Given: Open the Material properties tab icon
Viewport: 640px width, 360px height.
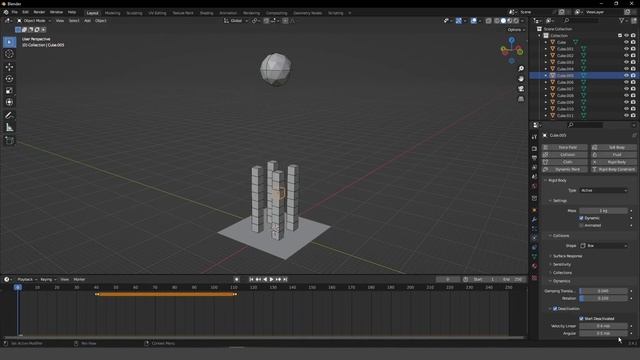Looking at the screenshot, I should [x=534, y=266].
